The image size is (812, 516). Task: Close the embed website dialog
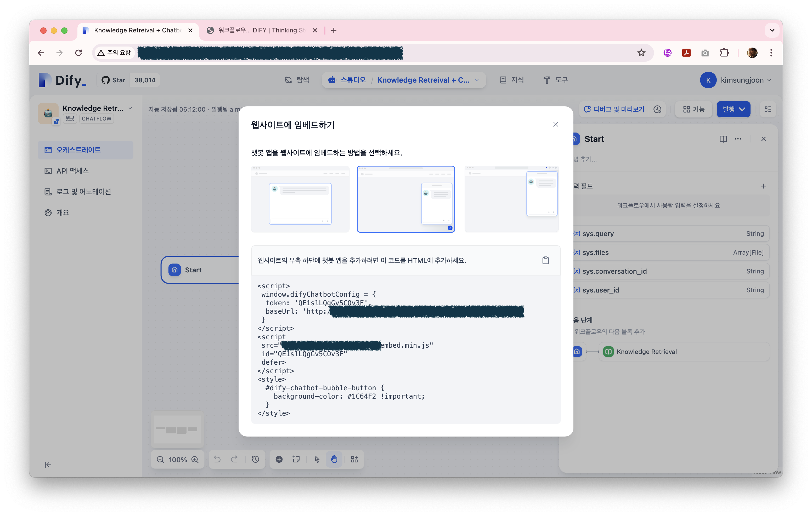(x=555, y=124)
